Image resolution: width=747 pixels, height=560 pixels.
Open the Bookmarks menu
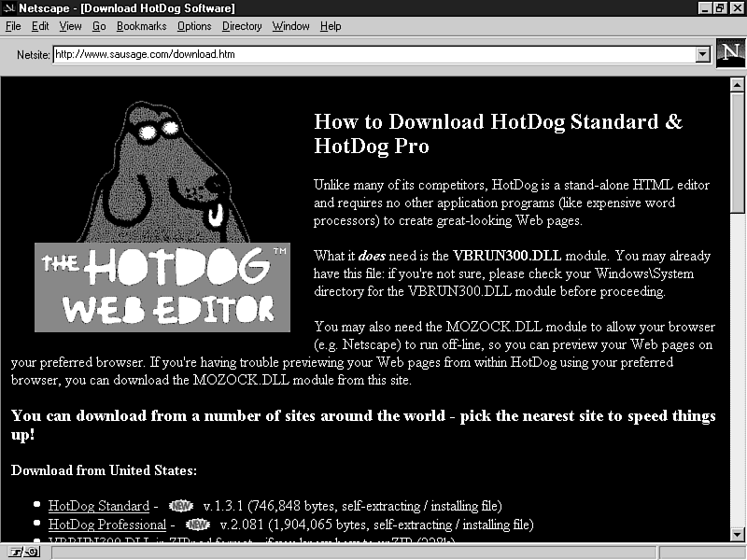(x=142, y=26)
